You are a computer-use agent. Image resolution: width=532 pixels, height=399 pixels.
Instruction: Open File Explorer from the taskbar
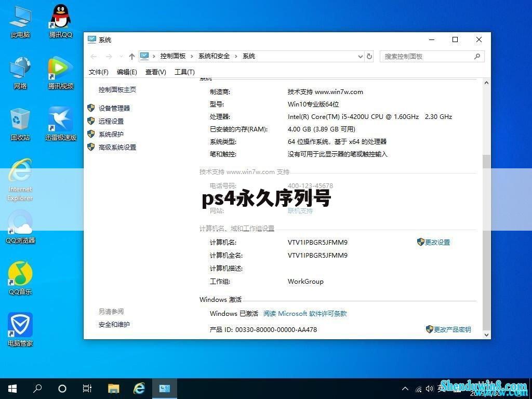click(x=114, y=389)
